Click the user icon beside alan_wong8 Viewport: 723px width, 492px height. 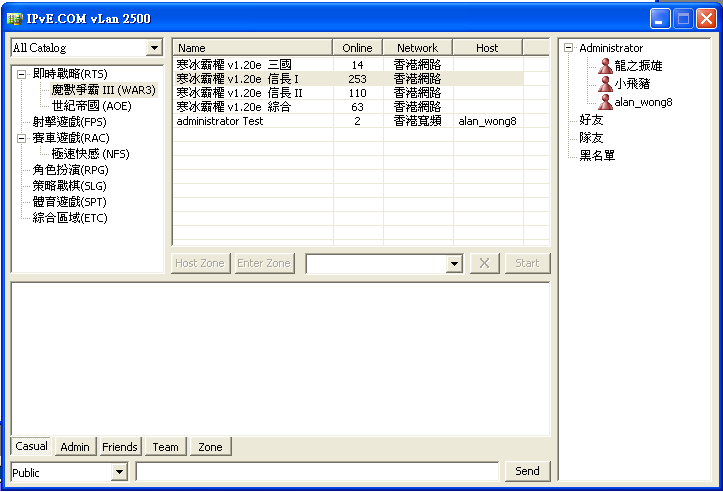[605, 102]
